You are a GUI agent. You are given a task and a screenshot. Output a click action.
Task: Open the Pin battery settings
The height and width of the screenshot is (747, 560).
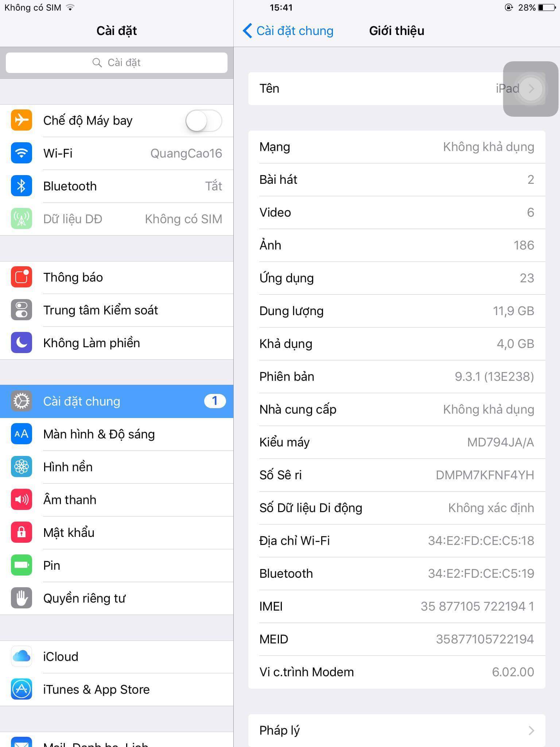point(117,565)
